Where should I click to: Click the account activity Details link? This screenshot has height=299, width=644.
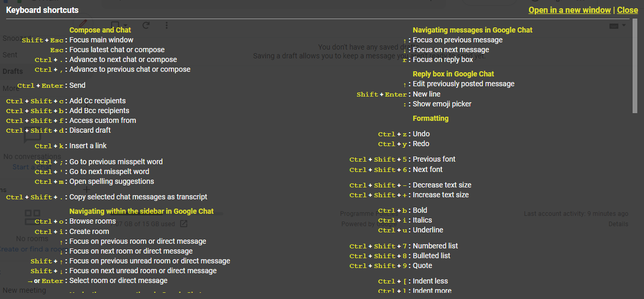(x=618, y=224)
